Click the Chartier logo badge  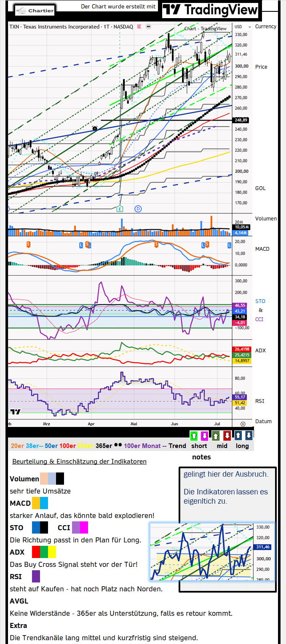click(x=35, y=10)
